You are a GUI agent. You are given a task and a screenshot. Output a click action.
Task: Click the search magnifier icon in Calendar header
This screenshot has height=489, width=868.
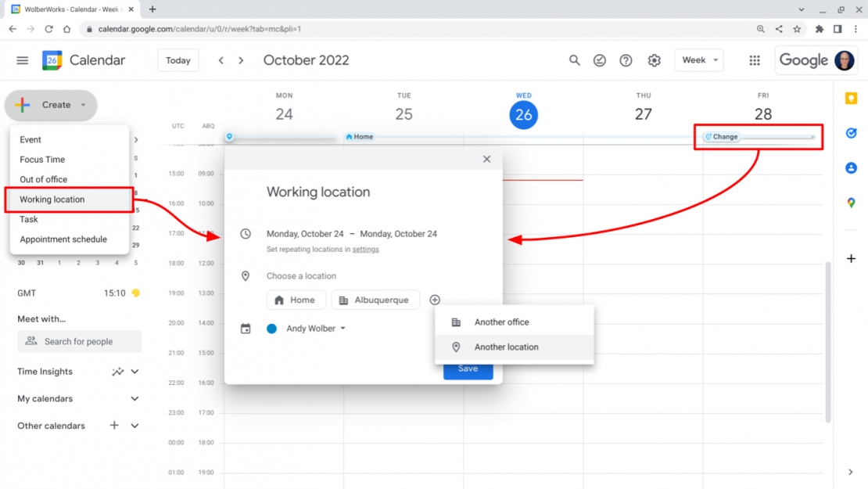click(x=575, y=60)
